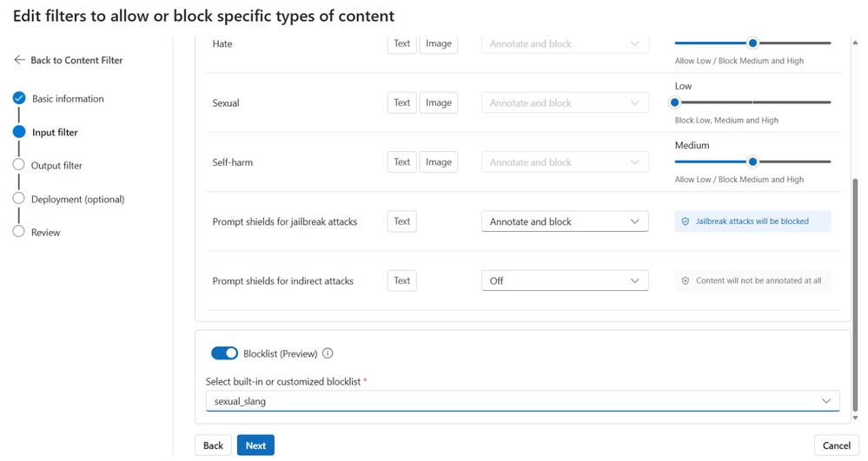Click the shield icon in jailbreak notice
The image size is (868, 461).
click(686, 221)
